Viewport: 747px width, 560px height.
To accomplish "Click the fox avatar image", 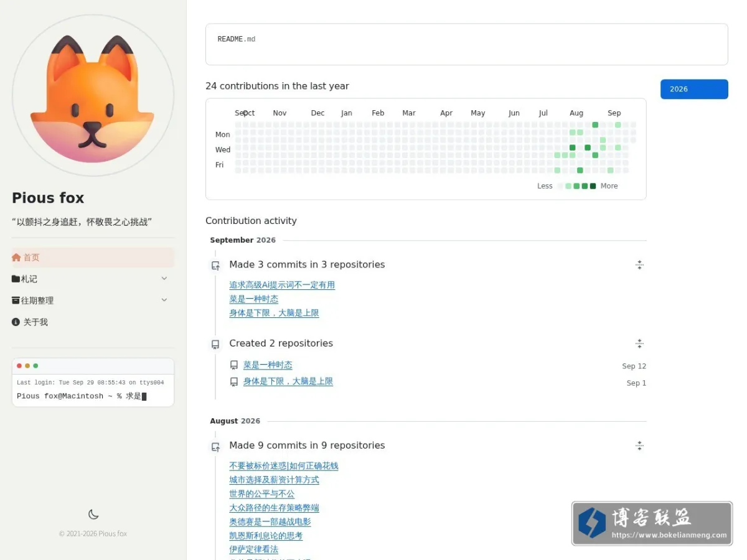I will coord(93,95).
